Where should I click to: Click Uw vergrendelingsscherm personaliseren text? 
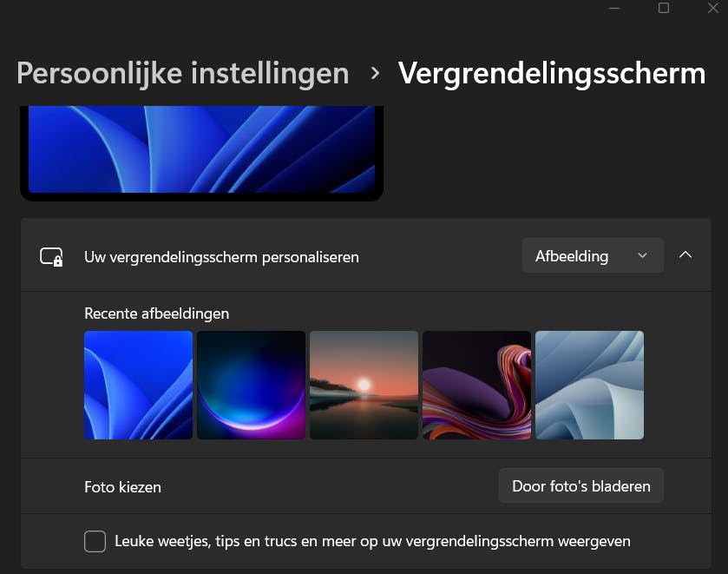[x=221, y=257]
